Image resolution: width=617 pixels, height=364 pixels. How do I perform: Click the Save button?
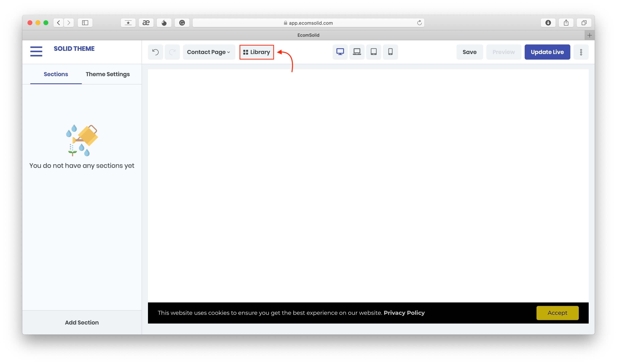coord(470,52)
